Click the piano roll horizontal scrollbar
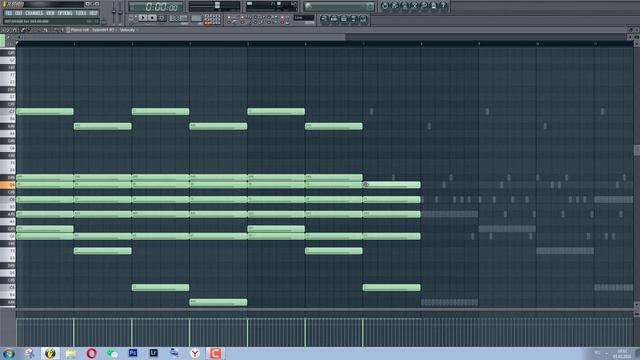Viewport: 640px width, 360px height. click(182, 37)
